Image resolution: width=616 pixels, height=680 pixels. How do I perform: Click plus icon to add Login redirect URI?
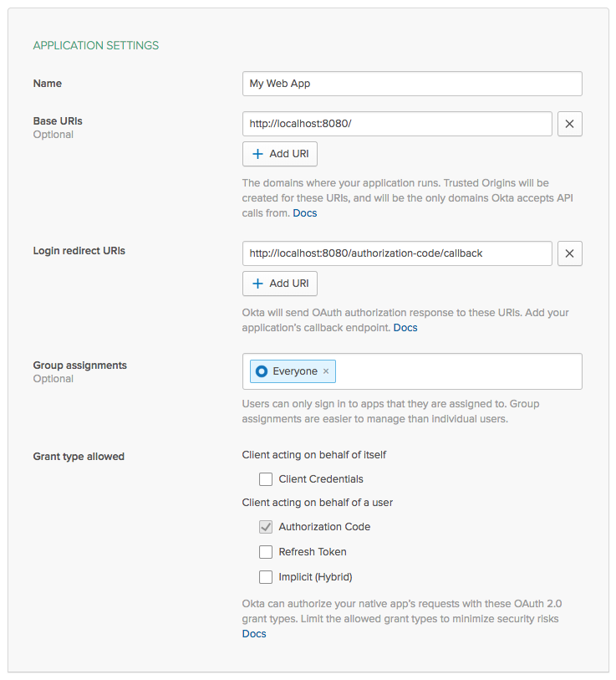pyautogui.click(x=257, y=284)
